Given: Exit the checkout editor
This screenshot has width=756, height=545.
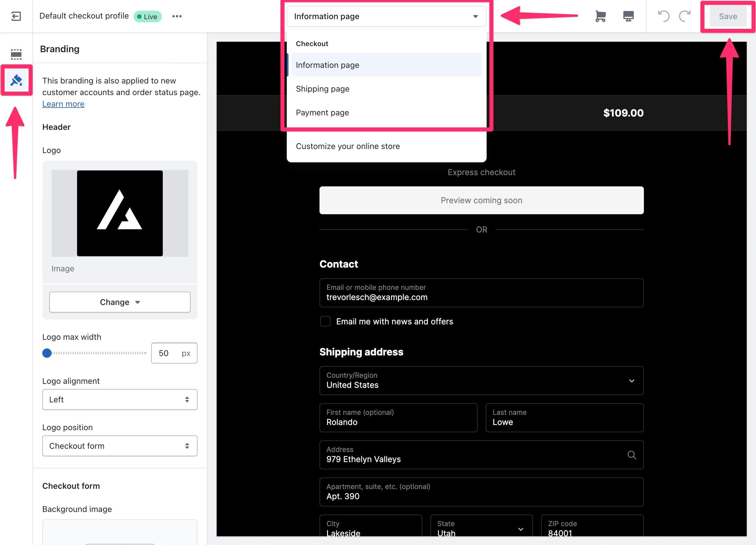Looking at the screenshot, I should (x=16, y=16).
